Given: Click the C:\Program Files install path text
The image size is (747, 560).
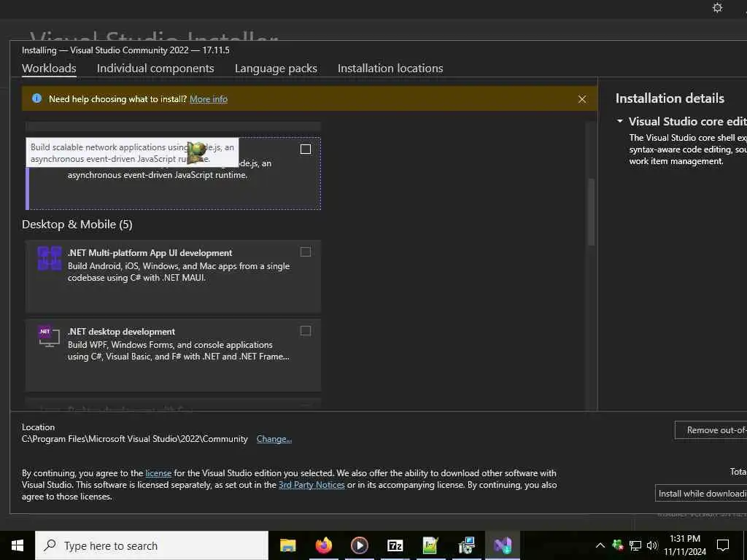Looking at the screenshot, I should point(135,439).
